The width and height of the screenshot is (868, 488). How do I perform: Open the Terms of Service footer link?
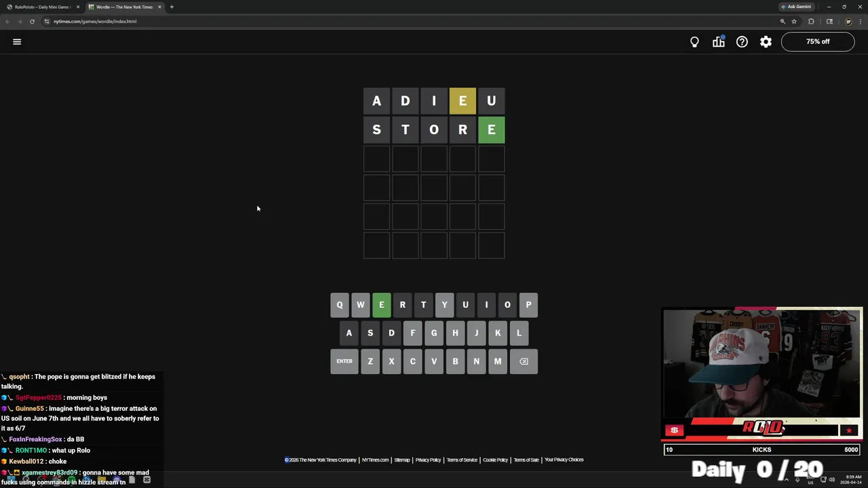point(462,460)
